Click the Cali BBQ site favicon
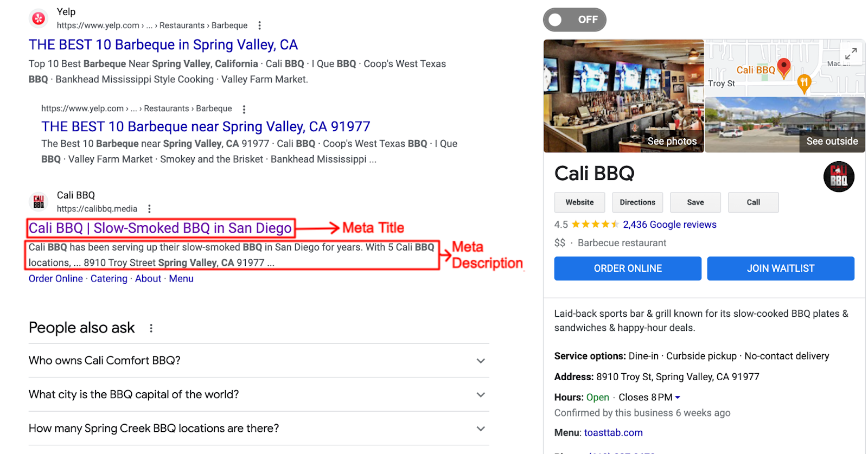Viewport: 868px width, 454px height. [39, 202]
